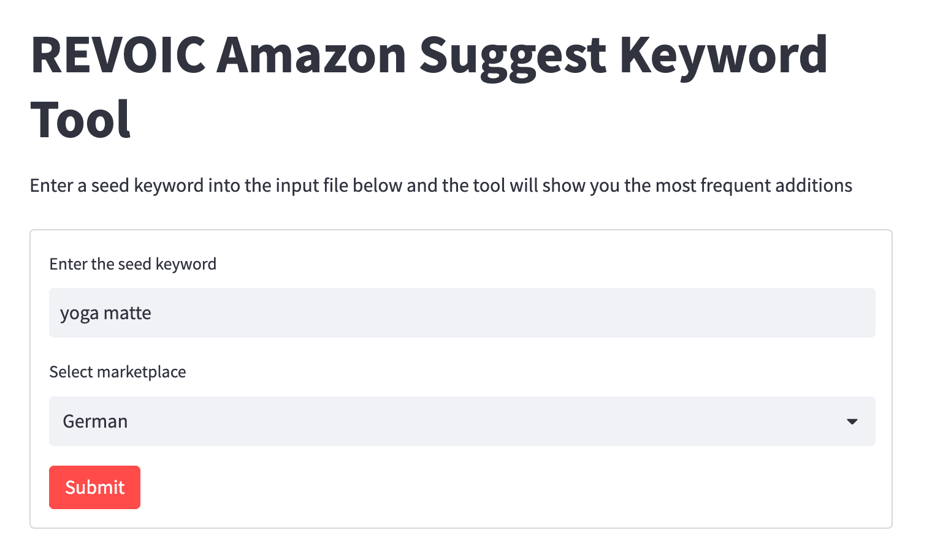Click the REVOIC Amazon Suggest Keyword Tool heading
The width and height of the screenshot is (932, 560).
pyautogui.click(x=429, y=87)
